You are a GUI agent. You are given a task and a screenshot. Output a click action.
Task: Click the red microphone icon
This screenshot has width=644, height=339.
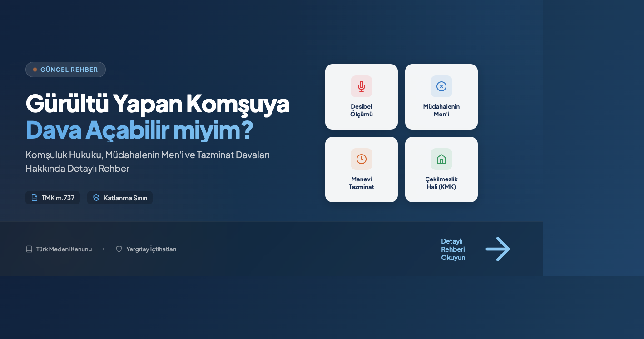point(361,86)
